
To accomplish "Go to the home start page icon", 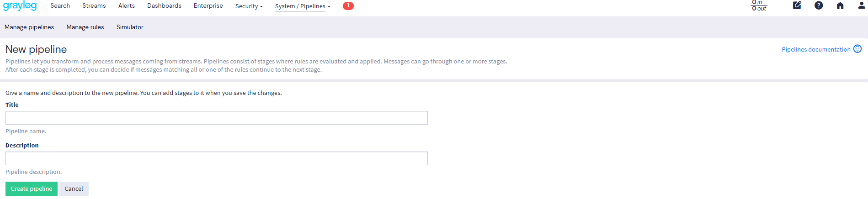I will [840, 5].
